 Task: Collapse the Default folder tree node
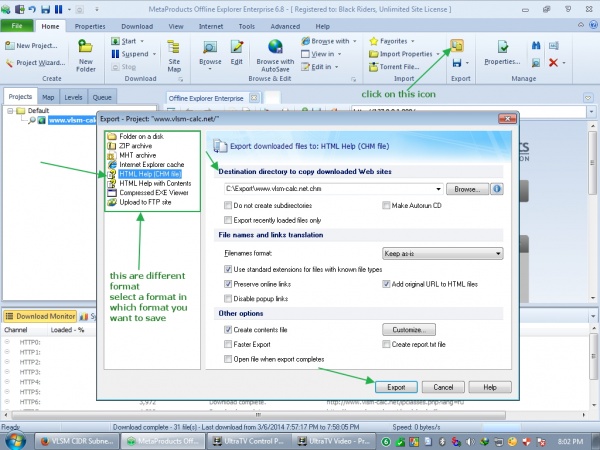tap(10, 111)
